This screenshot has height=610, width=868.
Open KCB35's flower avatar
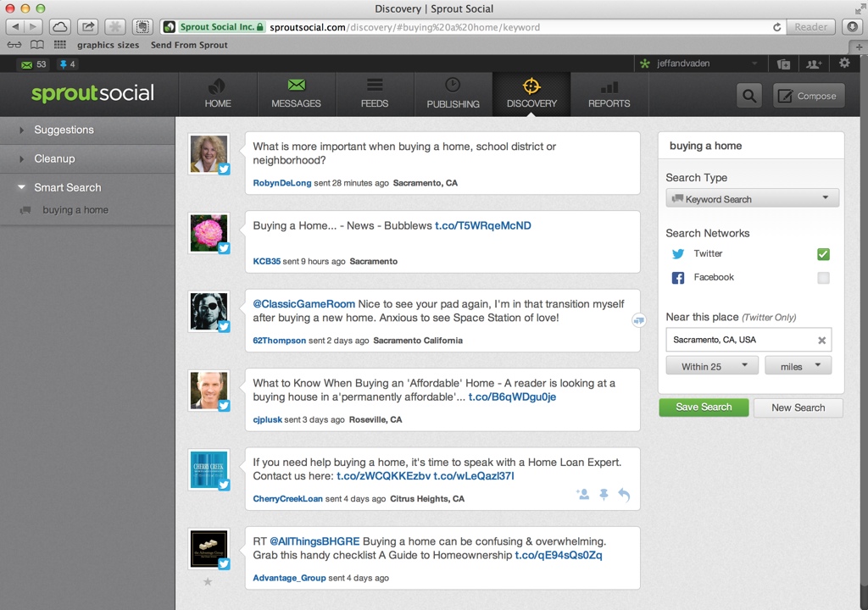coord(209,232)
